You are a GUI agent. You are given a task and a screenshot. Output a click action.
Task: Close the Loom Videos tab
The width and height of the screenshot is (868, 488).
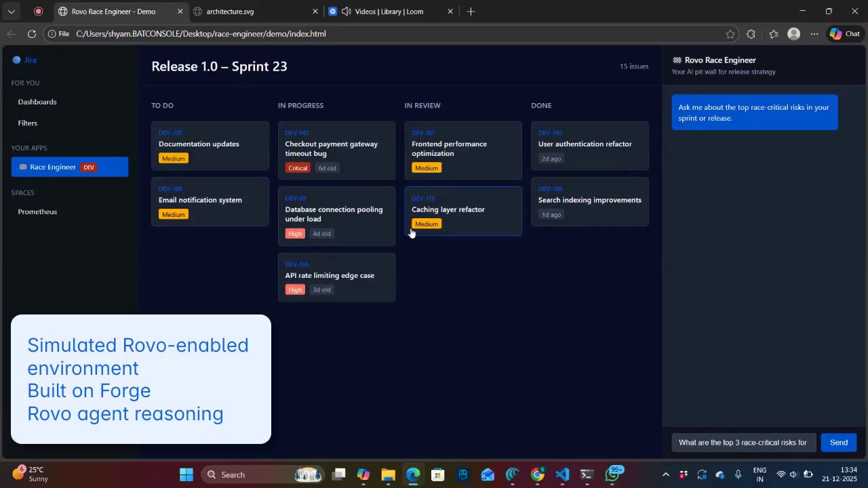[x=449, y=12]
